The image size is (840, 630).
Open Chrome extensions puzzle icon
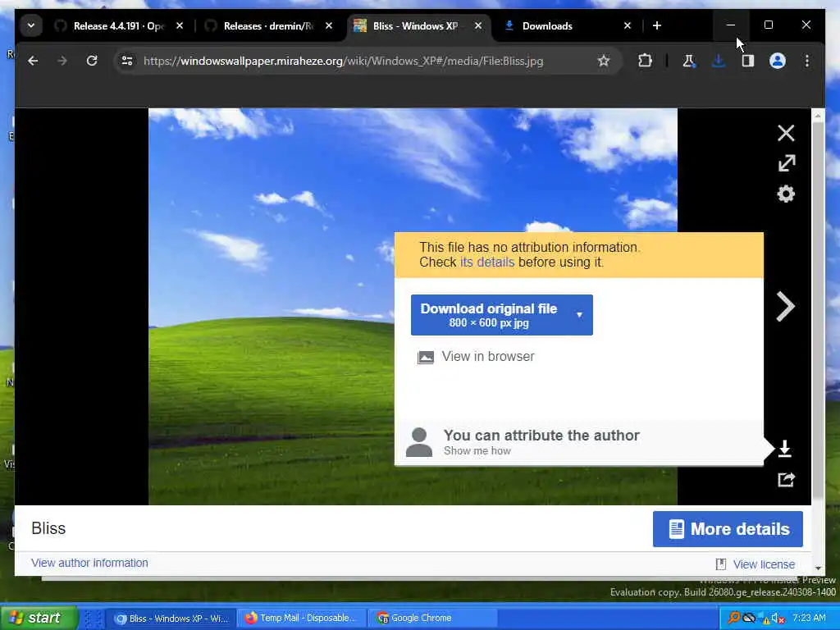coord(645,61)
